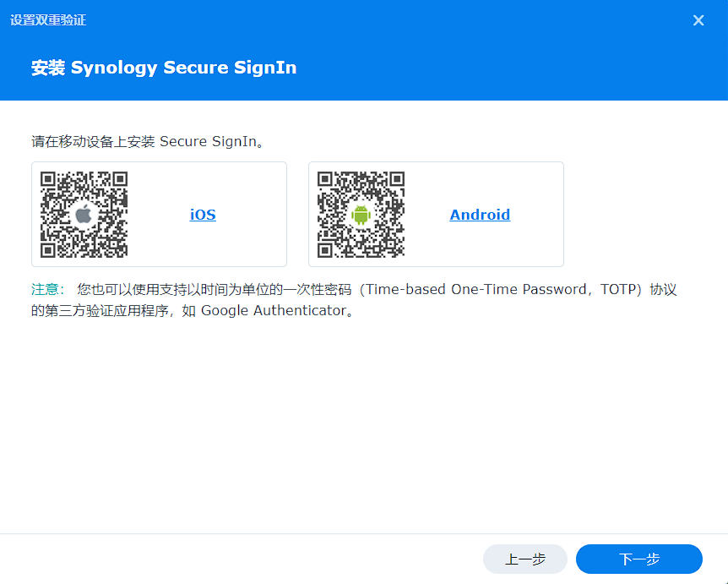Click the Google Authenticator note line

click(x=193, y=310)
